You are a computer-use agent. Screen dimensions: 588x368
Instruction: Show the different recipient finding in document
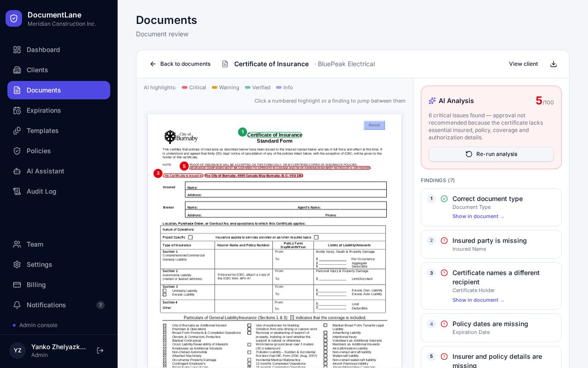pyautogui.click(x=478, y=300)
